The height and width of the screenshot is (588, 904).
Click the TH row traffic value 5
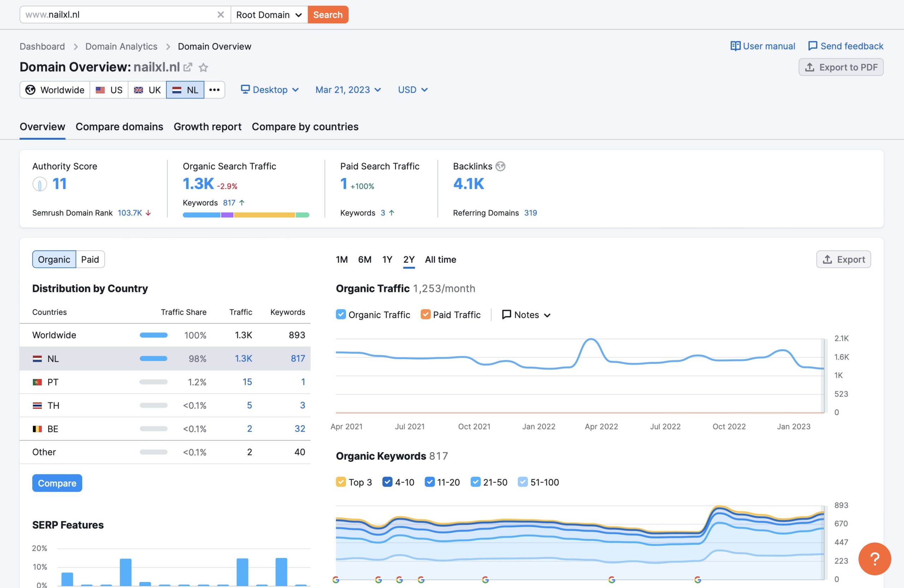click(249, 406)
